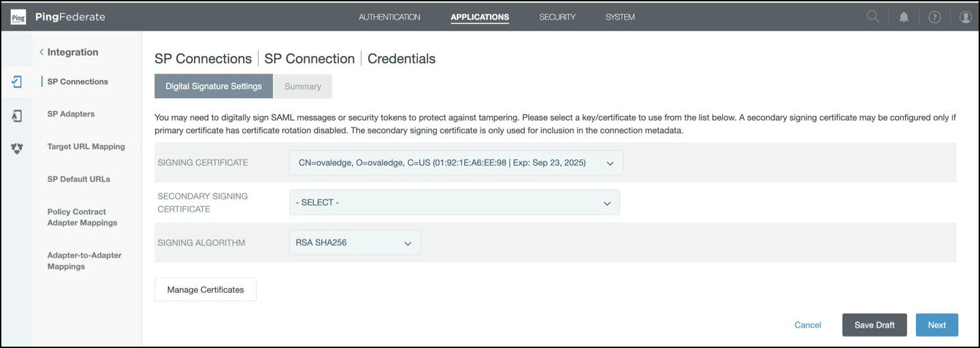Open the Secondary Signing Certificate dropdown
Image resolution: width=980 pixels, height=348 pixels.
click(454, 203)
